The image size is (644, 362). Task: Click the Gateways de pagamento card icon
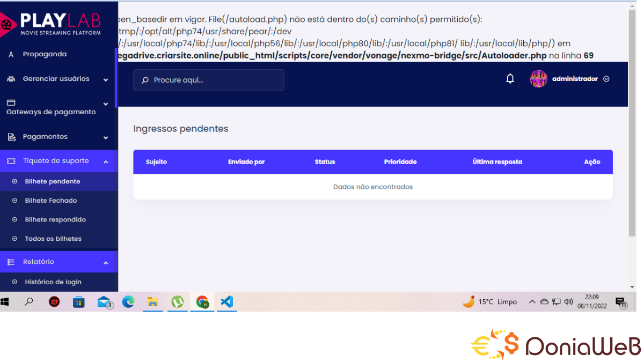pos(11,102)
